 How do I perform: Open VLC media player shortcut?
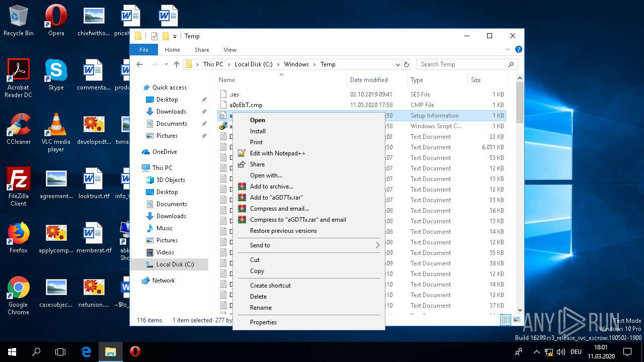[56, 133]
